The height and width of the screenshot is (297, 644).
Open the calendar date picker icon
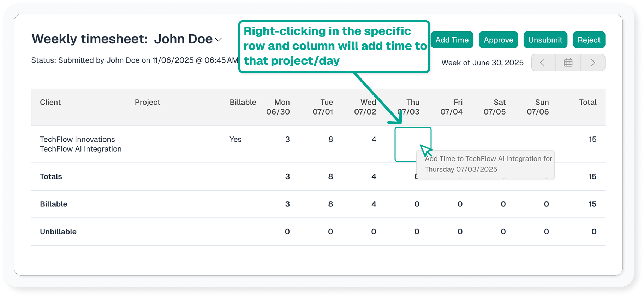click(568, 63)
